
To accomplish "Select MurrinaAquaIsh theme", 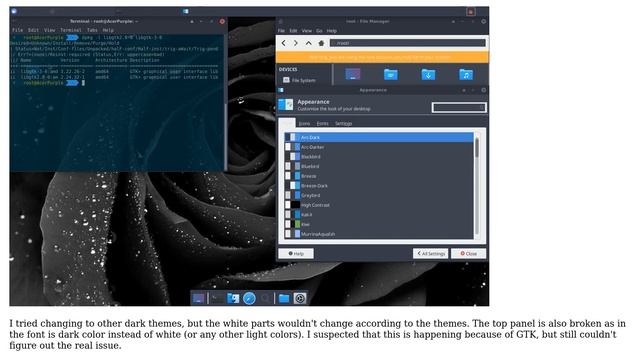I will pyautogui.click(x=379, y=234).
